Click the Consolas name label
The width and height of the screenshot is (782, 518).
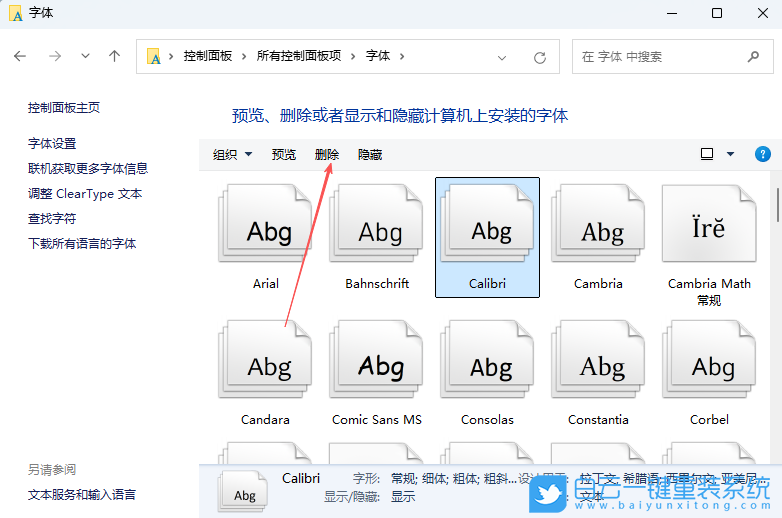[x=487, y=420]
